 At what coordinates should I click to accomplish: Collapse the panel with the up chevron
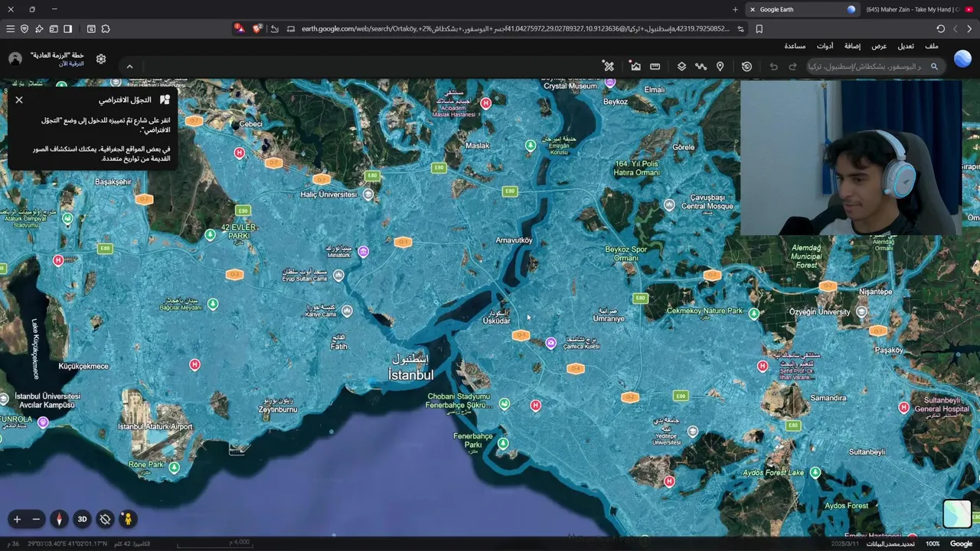[129, 67]
